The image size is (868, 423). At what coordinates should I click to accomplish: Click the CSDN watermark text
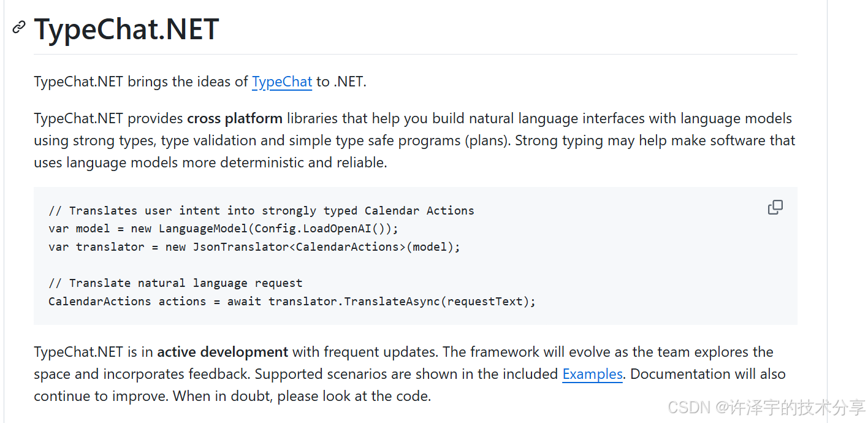click(766, 407)
